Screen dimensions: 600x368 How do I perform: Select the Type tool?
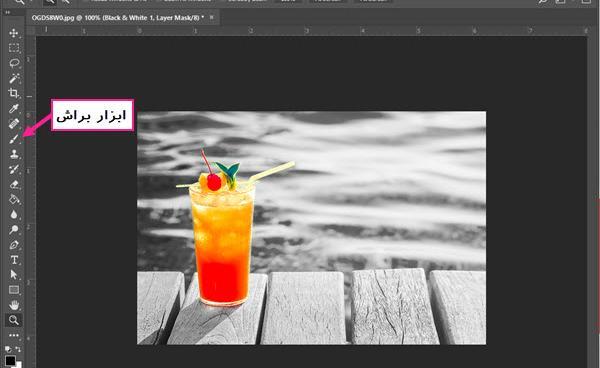pyautogui.click(x=14, y=260)
